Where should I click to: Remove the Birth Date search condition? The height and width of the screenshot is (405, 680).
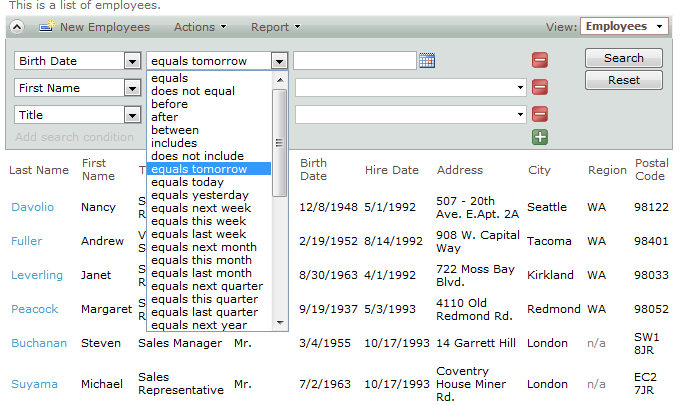pos(540,61)
